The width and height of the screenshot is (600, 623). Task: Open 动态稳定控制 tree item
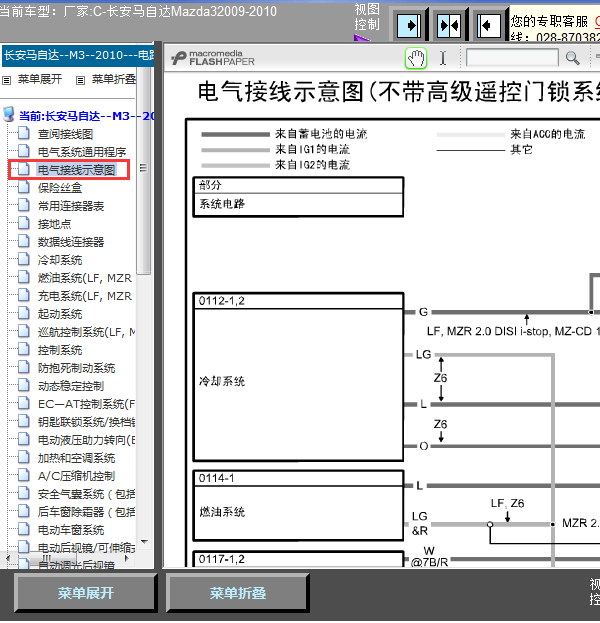71,386
